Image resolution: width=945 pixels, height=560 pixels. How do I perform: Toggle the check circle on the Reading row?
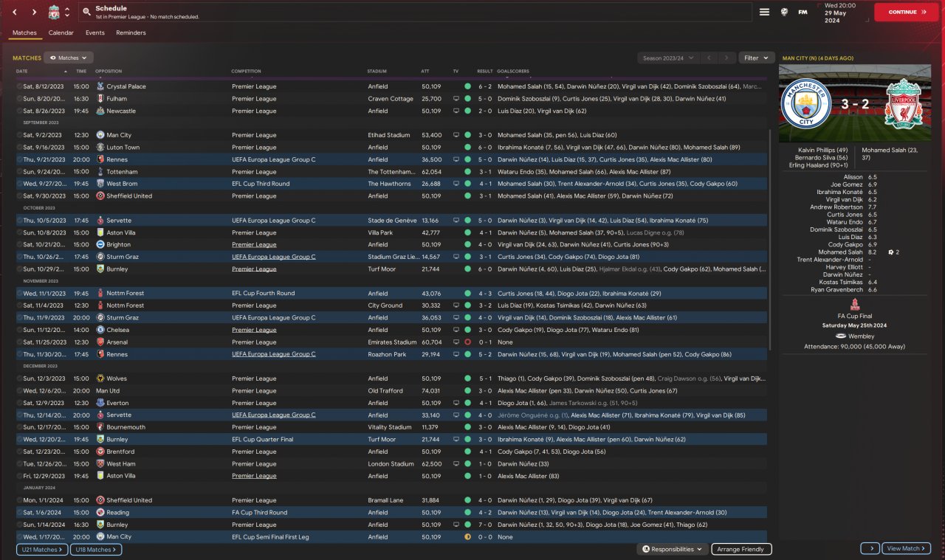point(20,513)
